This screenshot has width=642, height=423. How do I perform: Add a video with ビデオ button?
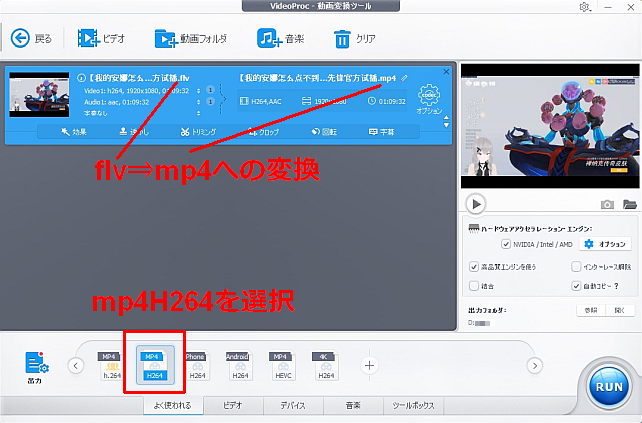pos(101,38)
